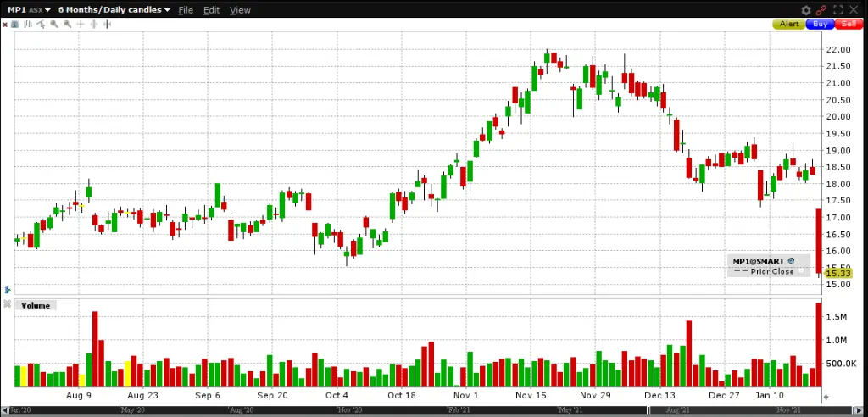This screenshot has height=417, width=868.
Task: Toggle the Prior Close legend checkbox
Action: click(799, 272)
